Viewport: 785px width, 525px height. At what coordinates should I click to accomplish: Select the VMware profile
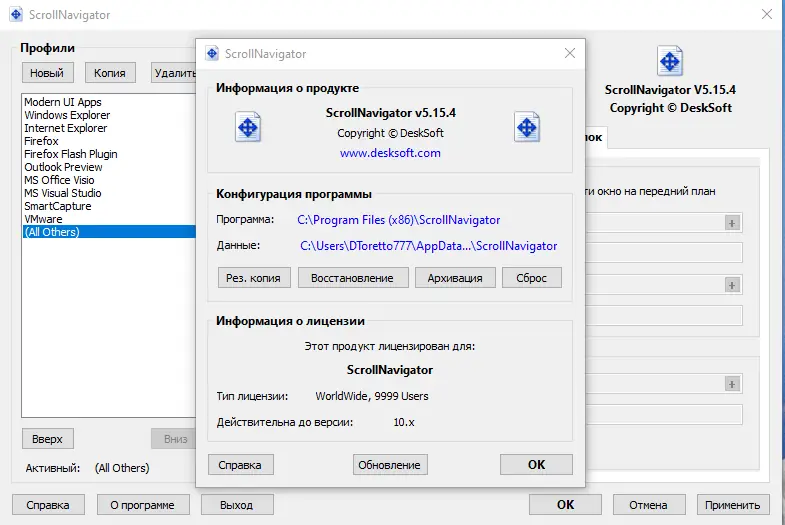click(109, 219)
